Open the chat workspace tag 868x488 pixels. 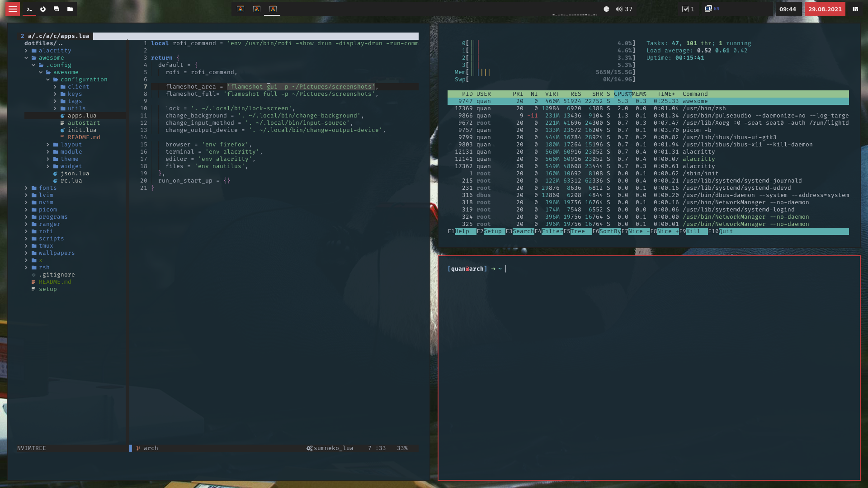(x=57, y=9)
